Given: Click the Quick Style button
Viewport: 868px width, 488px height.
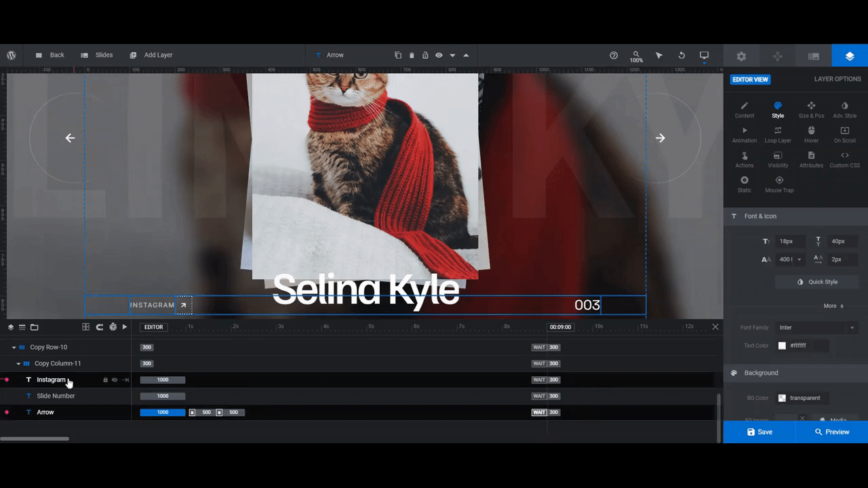Looking at the screenshot, I should click(x=817, y=282).
